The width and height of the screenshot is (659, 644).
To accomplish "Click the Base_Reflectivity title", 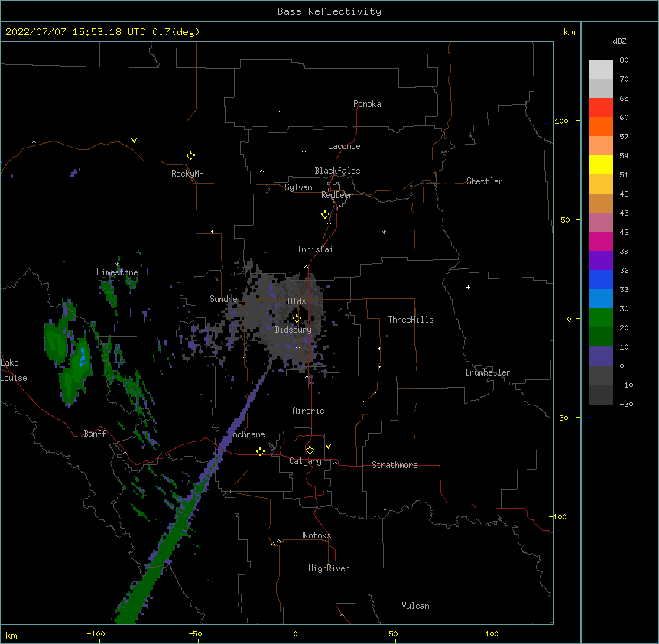I will pos(329,11).
